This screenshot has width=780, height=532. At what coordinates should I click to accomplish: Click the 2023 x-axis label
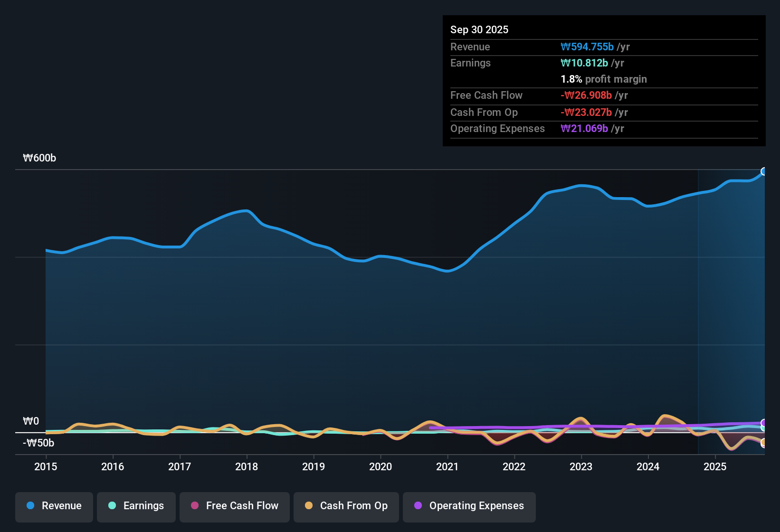pyautogui.click(x=581, y=467)
